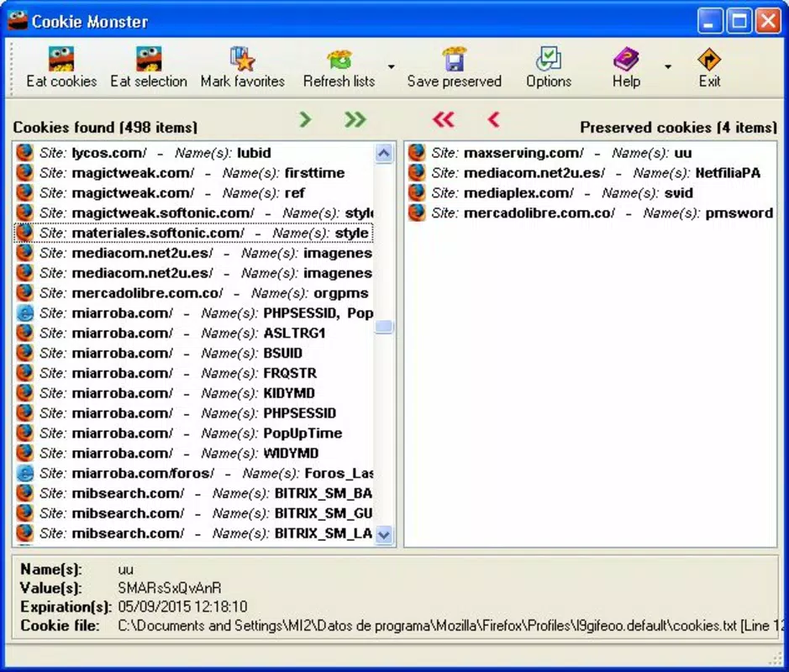Click the Expiration date 05/09/2015 12:18:10

click(182, 606)
